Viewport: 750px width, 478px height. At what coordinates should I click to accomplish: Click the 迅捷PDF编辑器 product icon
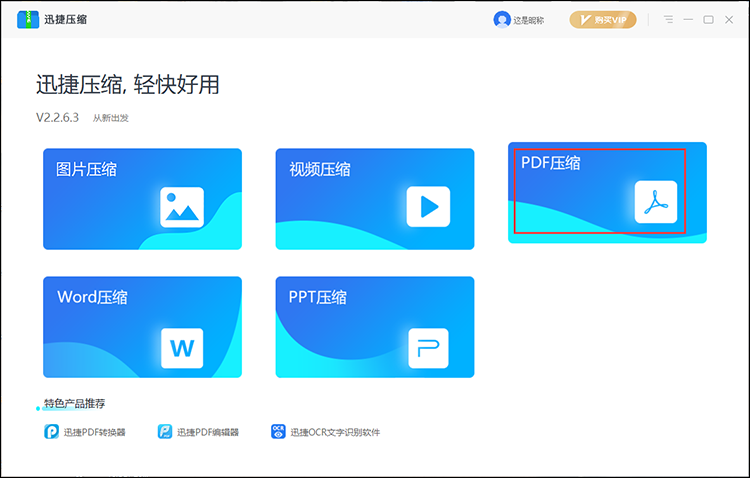pyautogui.click(x=165, y=432)
